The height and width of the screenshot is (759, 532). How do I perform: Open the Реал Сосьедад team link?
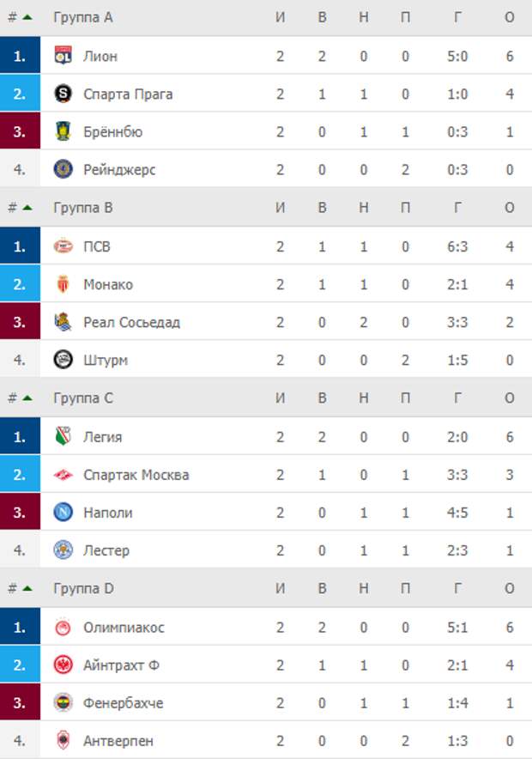coord(131,322)
